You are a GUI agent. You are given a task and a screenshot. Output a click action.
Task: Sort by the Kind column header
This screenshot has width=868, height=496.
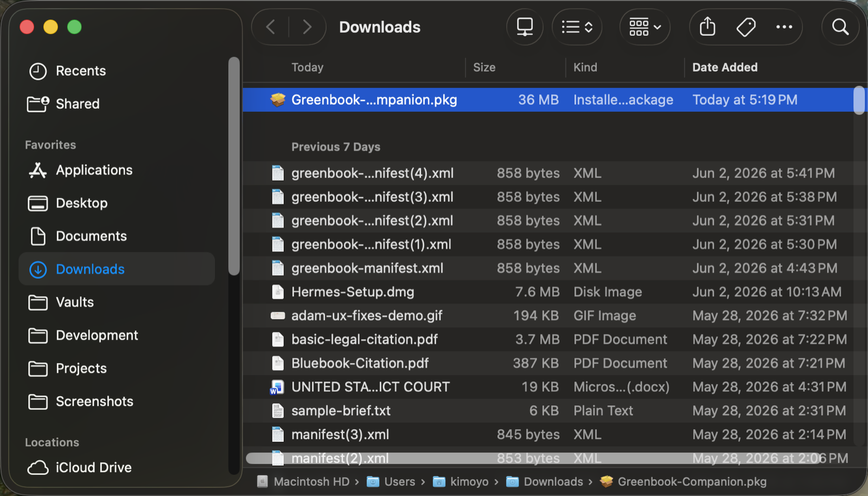585,67
